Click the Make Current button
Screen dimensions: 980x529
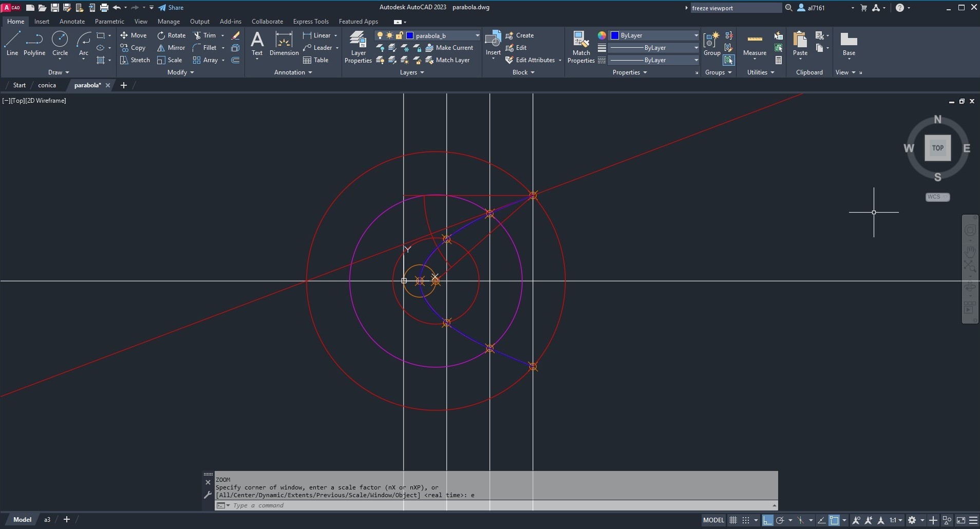[x=449, y=48]
